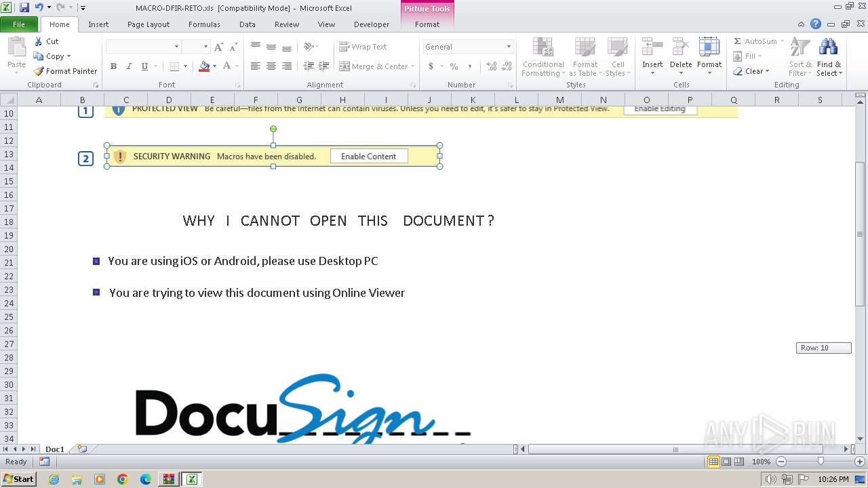
Task: Click the Windows Start button
Action: [x=19, y=479]
